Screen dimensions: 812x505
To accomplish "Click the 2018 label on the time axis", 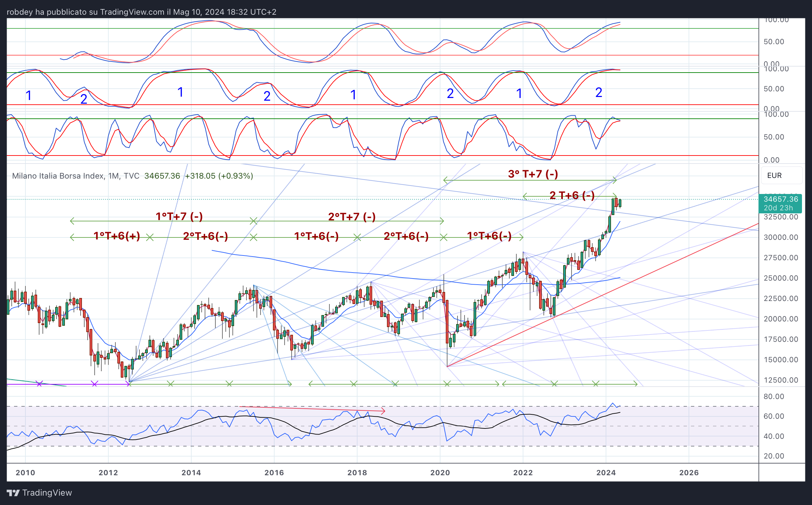I will coord(357,473).
